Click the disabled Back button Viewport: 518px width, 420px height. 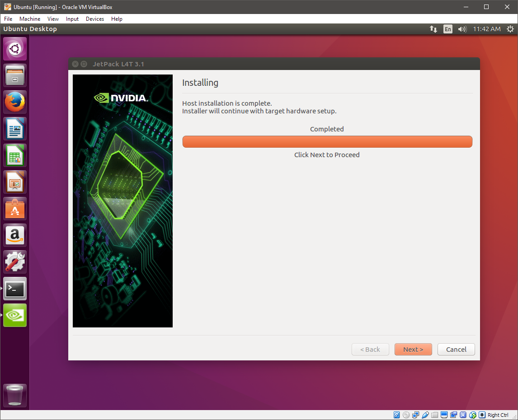coord(370,350)
